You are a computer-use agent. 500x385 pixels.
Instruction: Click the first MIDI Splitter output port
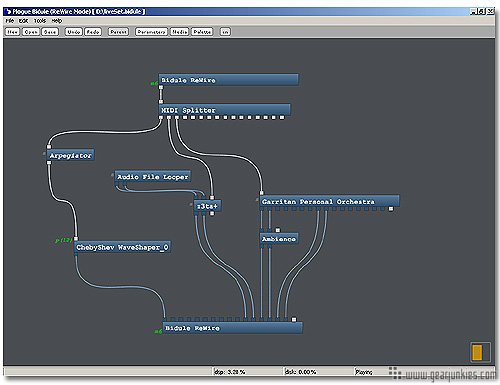[x=161, y=117]
